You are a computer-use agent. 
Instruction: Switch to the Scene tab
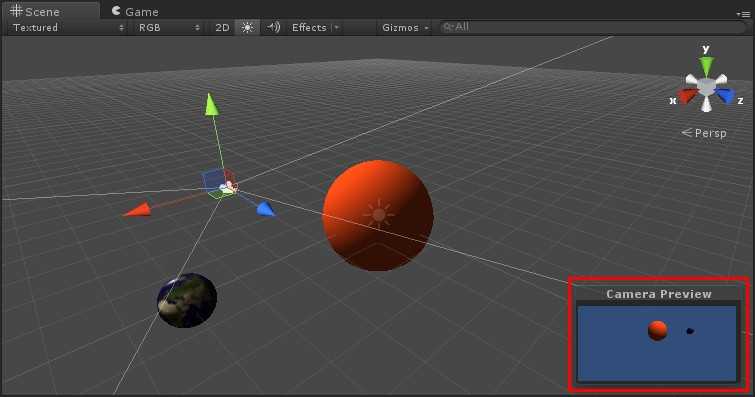click(x=50, y=11)
